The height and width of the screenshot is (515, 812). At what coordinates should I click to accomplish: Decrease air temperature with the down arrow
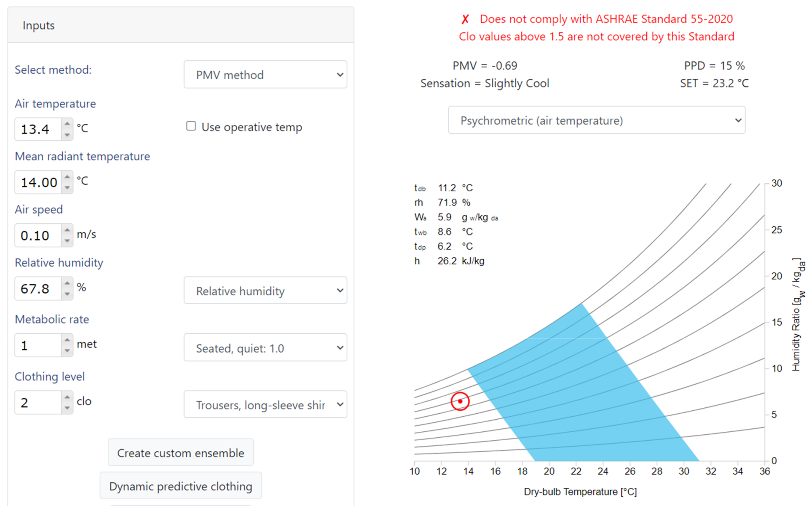[x=67, y=135]
